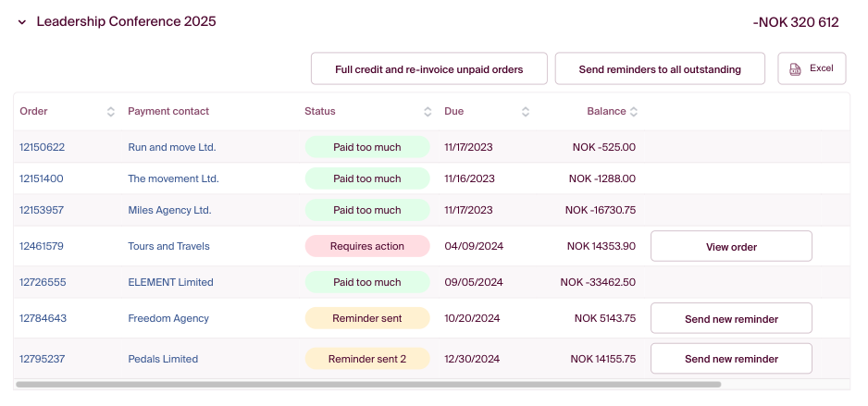This screenshot has height=406, width=868.
Task: Open payment contact ELEMENT Limited
Action: click(x=170, y=282)
